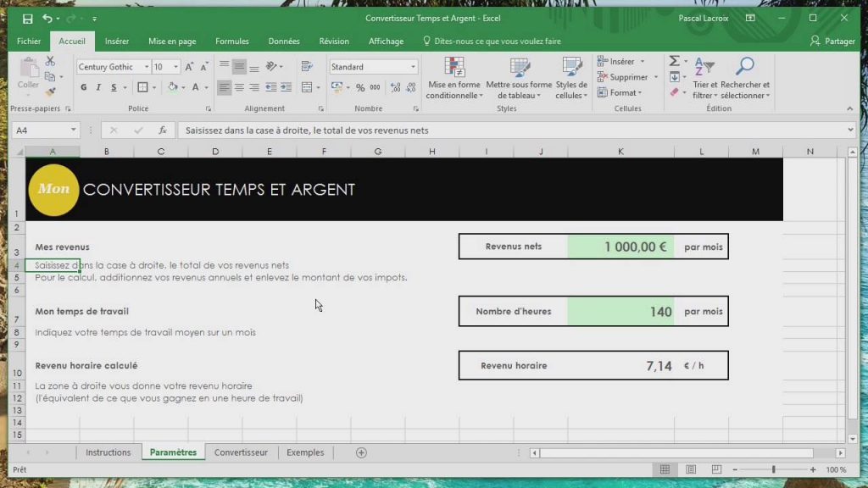Toggle bold (G) formatting
The height and width of the screenshot is (488, 868).
click(x=84, y=87)
